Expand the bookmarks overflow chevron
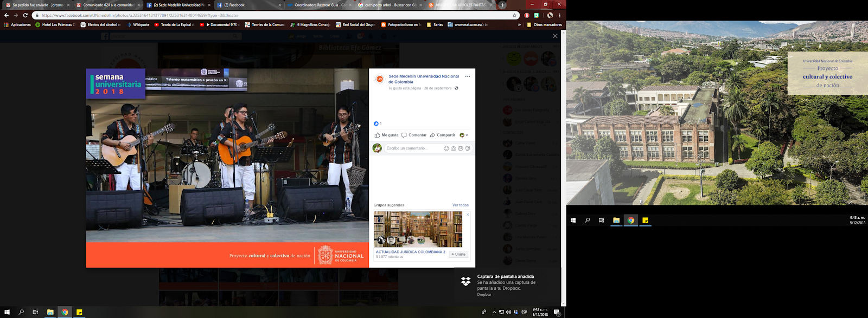The image size is (868, 318). point(520,24)
